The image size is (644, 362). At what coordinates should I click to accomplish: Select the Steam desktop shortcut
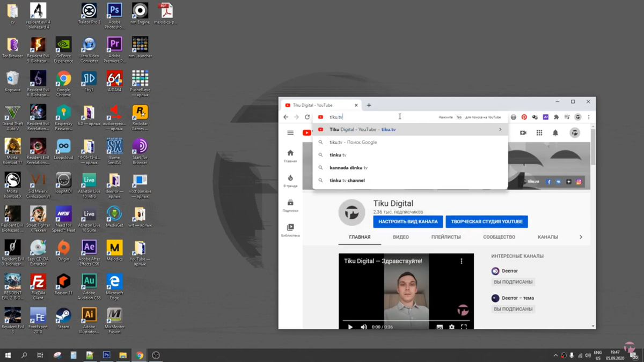coord(63,318)
